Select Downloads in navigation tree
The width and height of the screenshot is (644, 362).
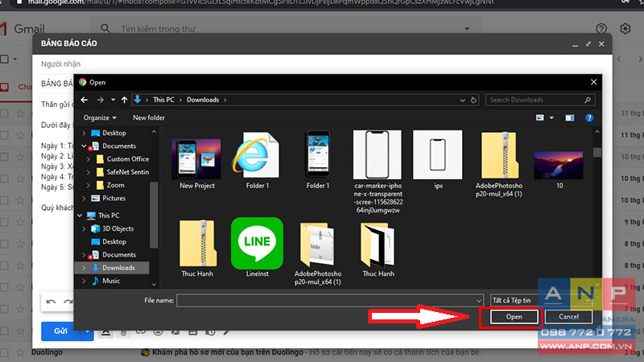(x=113, y=268)
